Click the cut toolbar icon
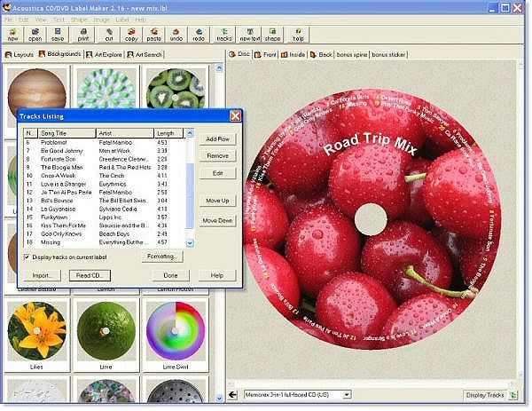 coord(109,35)
